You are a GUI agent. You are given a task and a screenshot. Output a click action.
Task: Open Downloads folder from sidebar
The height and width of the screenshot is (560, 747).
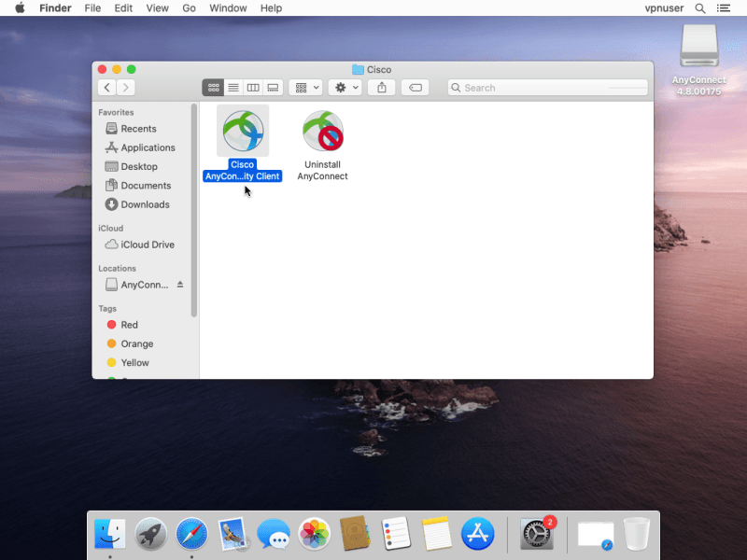[x=145, y=204]
